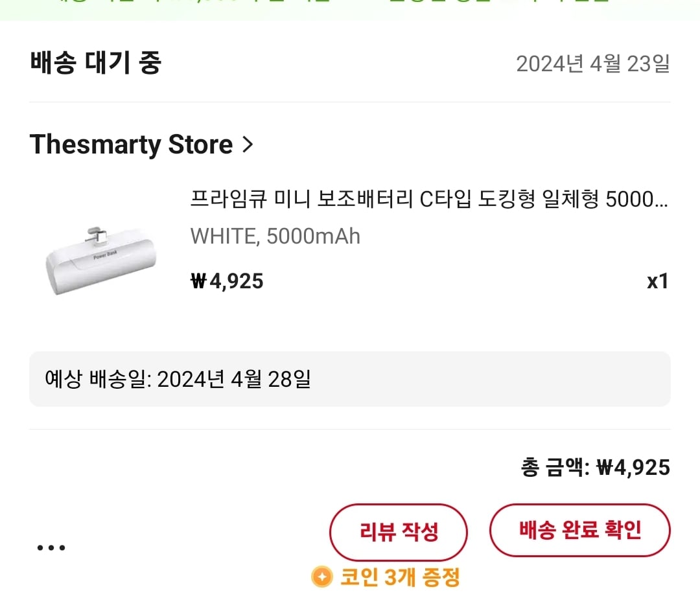700x609 pixels.
Task: Confirm delivery with 배송 완료 확인 button
Action: pos(580,531)
